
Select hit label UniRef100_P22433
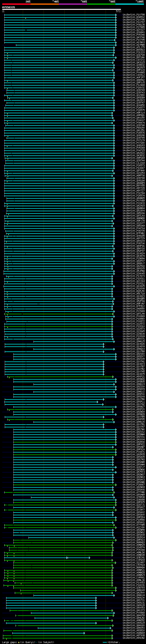[134, 203]
